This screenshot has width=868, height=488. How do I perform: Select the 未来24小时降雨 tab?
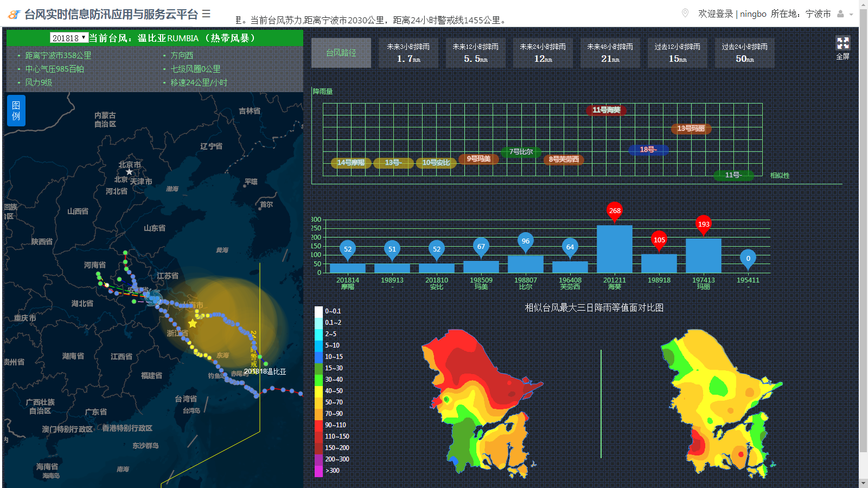(542, 53)
